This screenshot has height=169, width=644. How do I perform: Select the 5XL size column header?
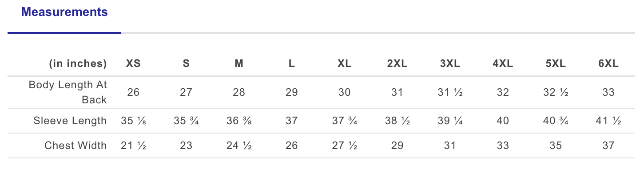(556, 64)
